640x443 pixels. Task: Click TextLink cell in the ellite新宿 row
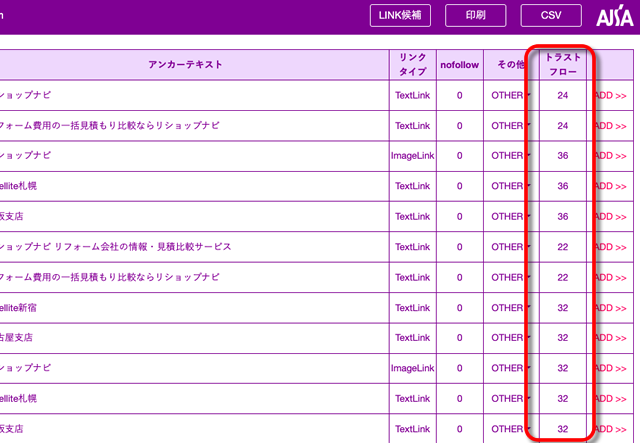[x=413, y=308]
